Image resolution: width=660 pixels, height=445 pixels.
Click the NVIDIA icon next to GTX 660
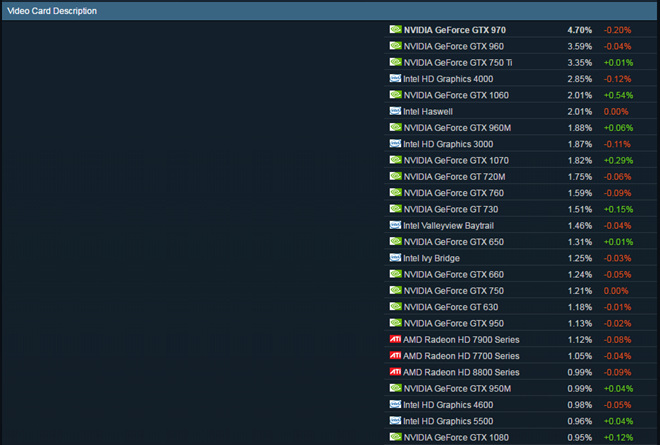[395, 274]
